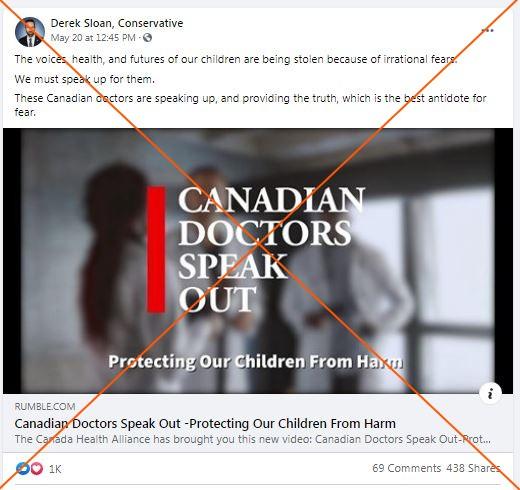Click the We must speak up line
Image resolution: width=520 pixels, height=490 pixels.
coord(85,79)
